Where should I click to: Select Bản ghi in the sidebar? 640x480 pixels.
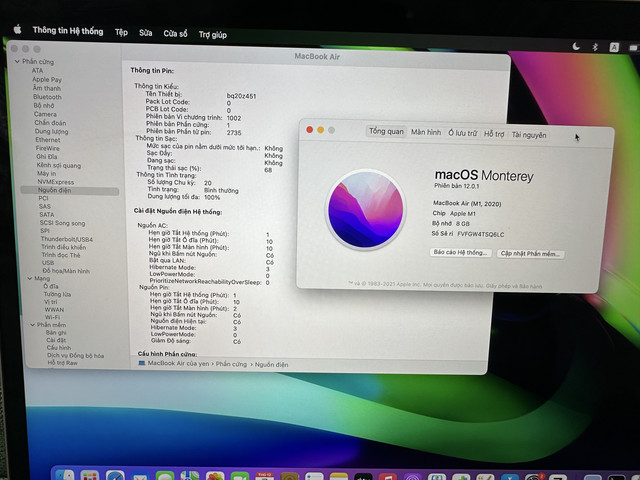coord(56,332)
